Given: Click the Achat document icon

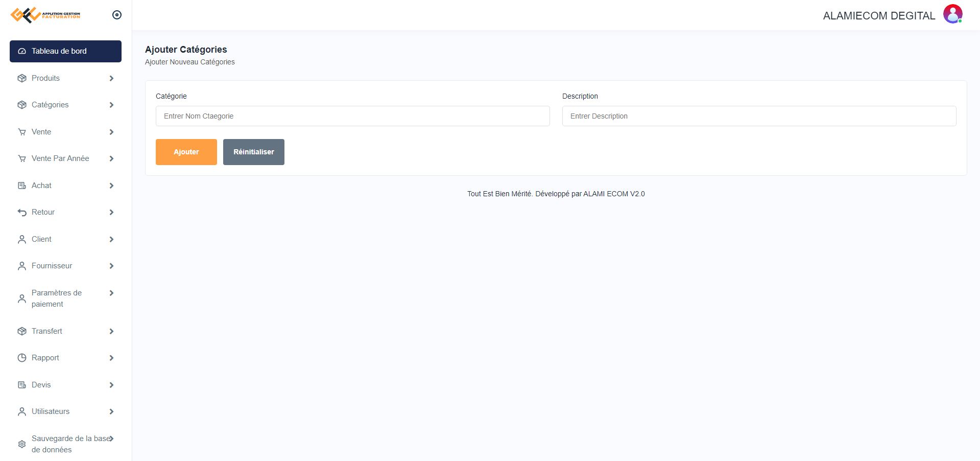Looking at the screenshot, I should [x=22, y=186].
